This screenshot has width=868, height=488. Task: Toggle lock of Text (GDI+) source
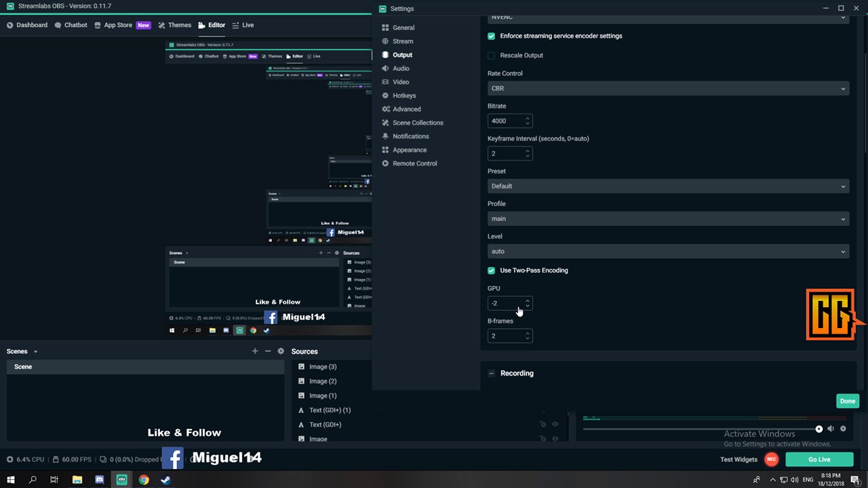point(542,424)
